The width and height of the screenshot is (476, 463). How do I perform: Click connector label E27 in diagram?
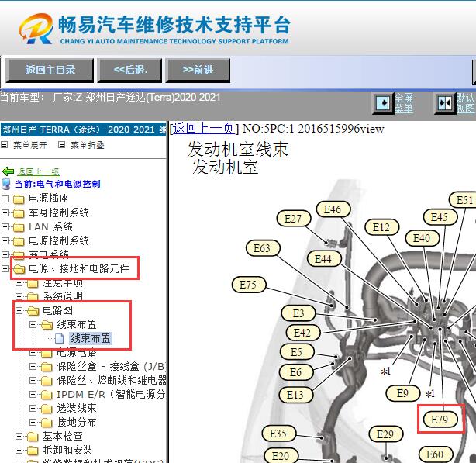coord(293,219)
